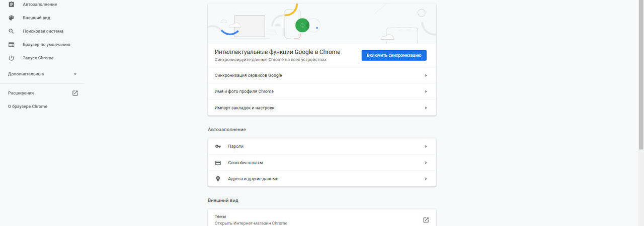
Task: Expand arrow for Синхронизация сервисов Google
Action: tap(426, 75)
